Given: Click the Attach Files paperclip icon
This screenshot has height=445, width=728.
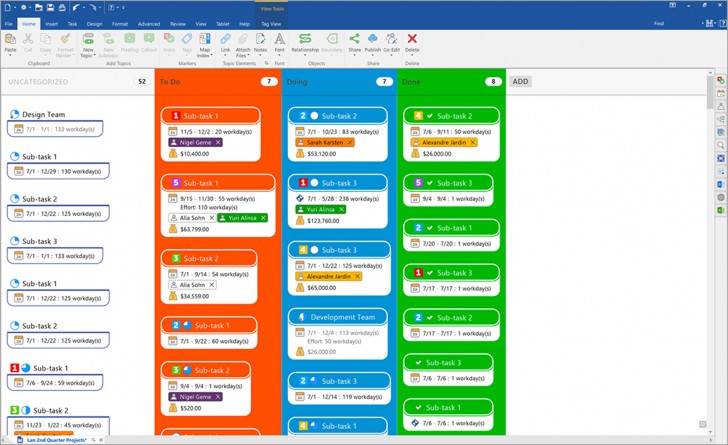Looking at the screenshot, I should click(243, 39).
